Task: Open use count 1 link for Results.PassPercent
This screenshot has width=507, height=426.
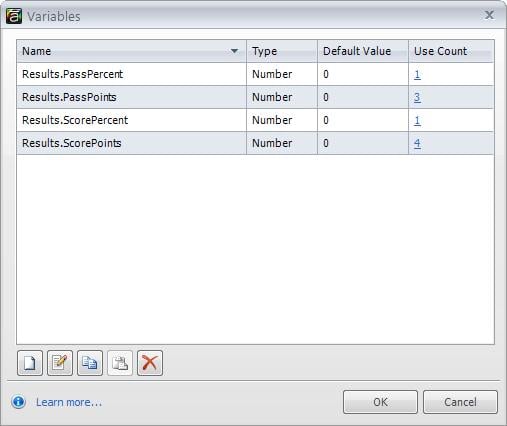Action: pyautogui.click(x=417, y=74)
